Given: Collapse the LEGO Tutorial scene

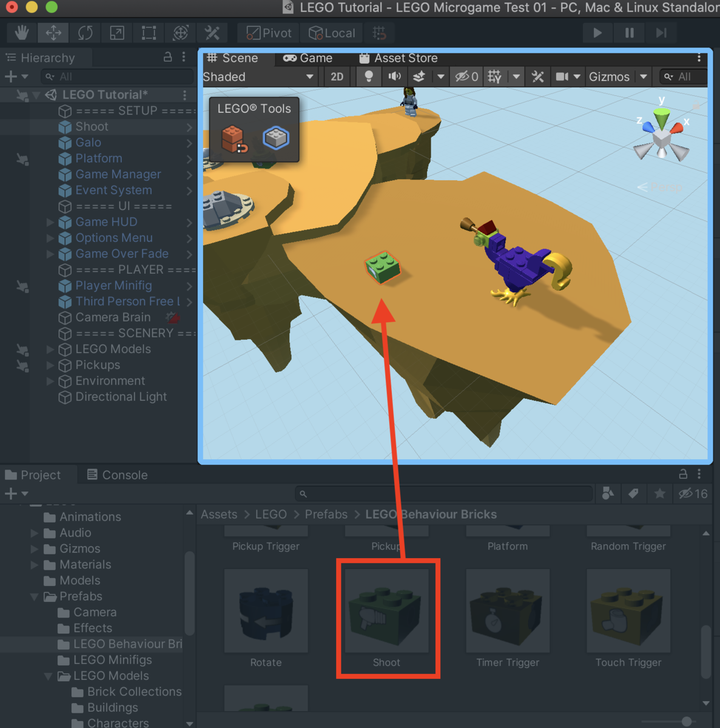Looking at the screenshot, I should (x=36, y=95).
